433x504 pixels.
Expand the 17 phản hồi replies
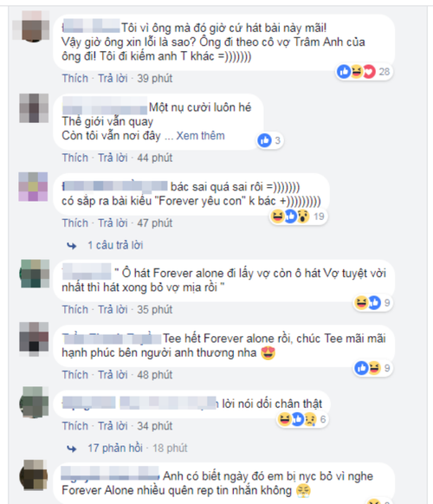pos(115,448)
